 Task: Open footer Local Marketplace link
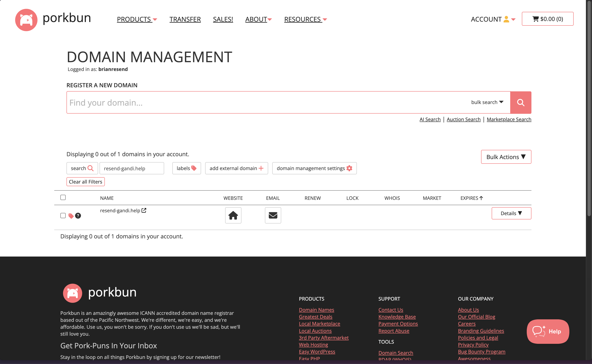320,324
